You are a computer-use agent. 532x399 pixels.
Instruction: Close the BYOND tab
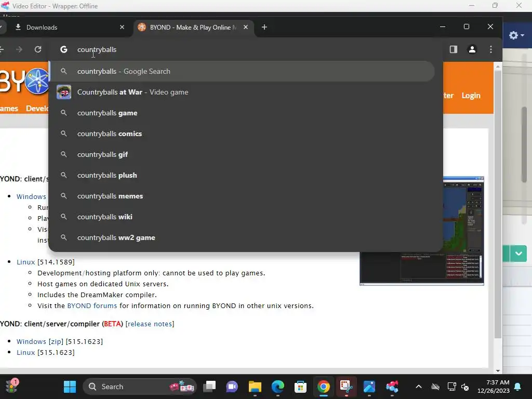(246, 27)
